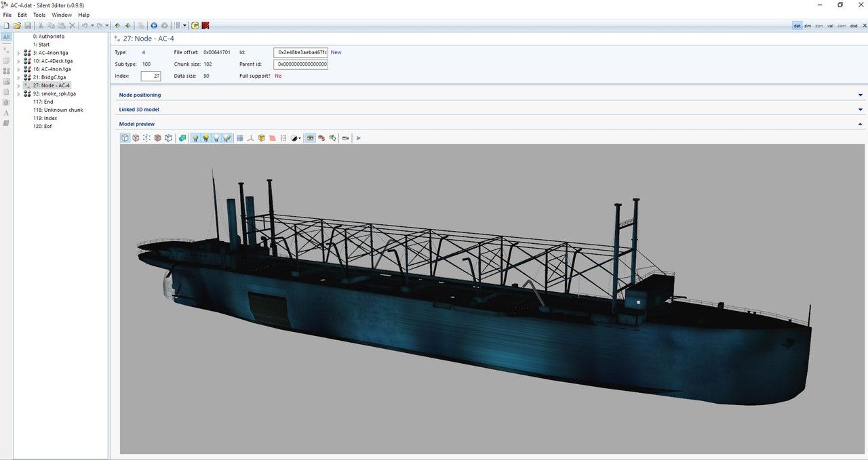The image size is (868, 460).
Task: Open the Edit menu
Action: click(x=22, y=15)
